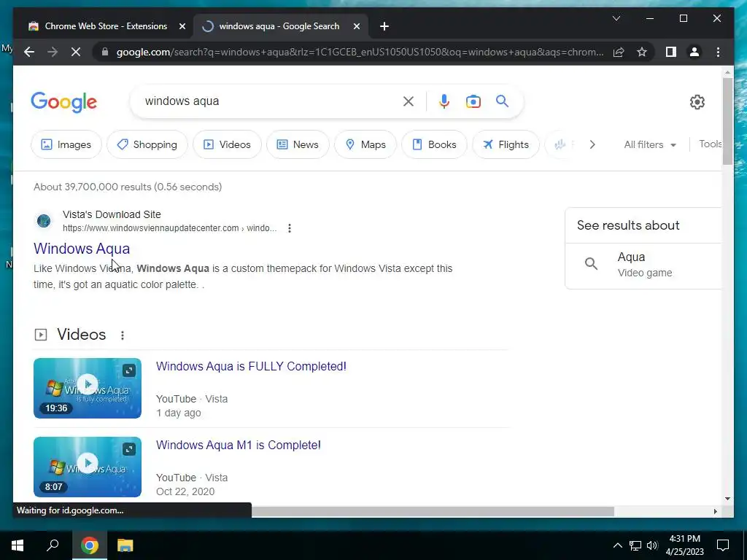Open the Windows notification center

(723, 545)
